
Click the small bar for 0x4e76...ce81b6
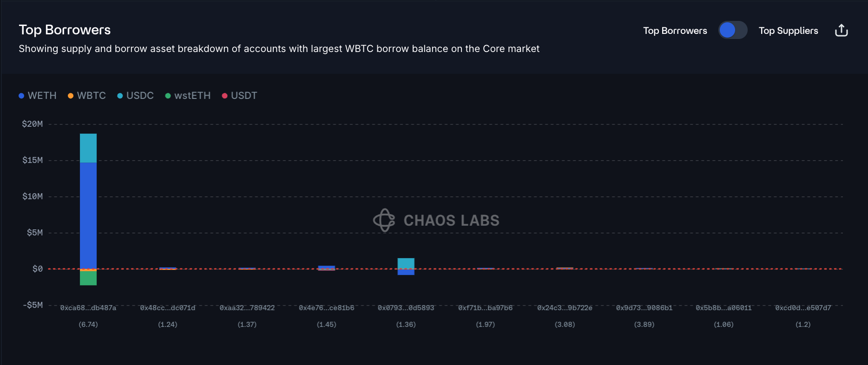(327, 267)
